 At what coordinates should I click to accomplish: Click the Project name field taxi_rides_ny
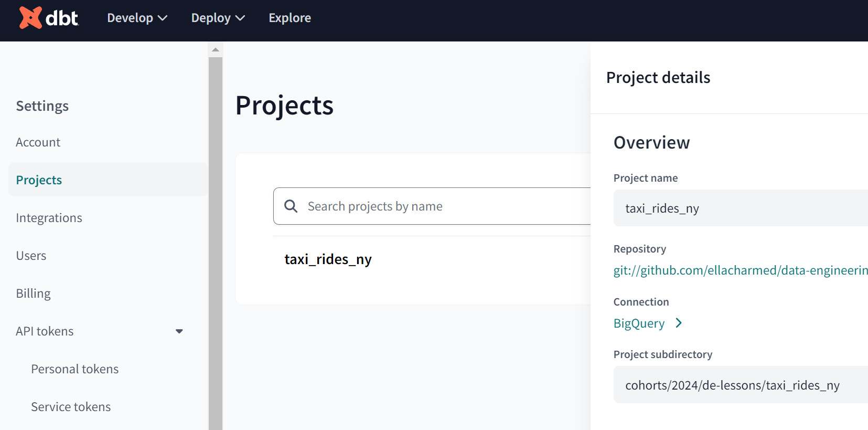741,208
